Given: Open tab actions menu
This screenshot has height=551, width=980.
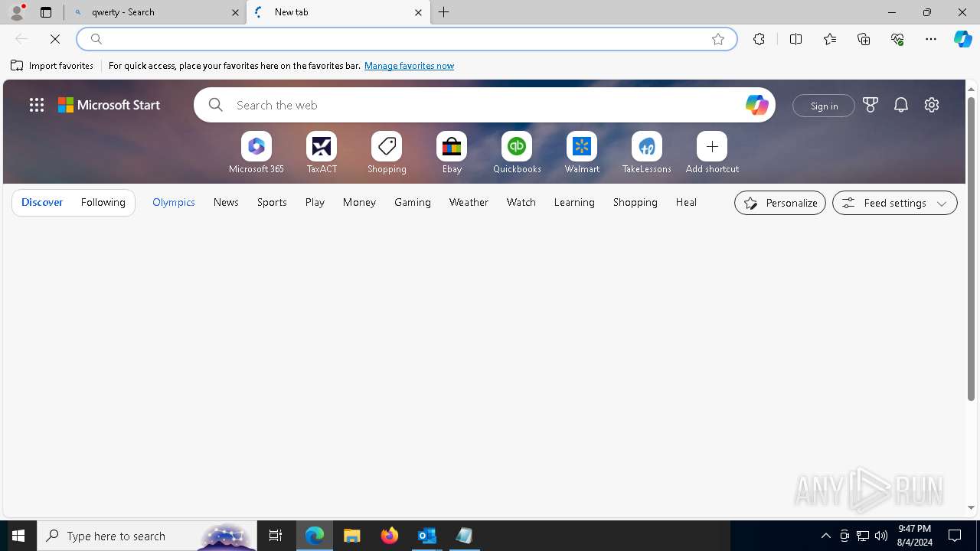Looking at the screenshot, I should coord(46,12).
